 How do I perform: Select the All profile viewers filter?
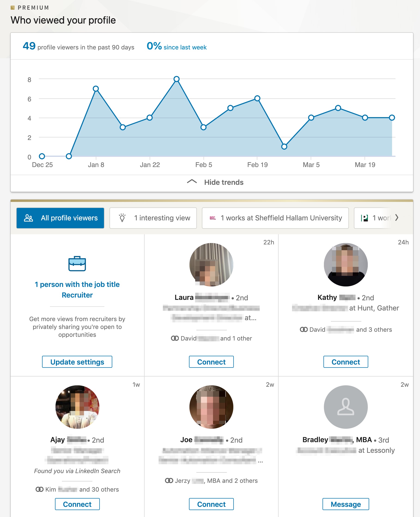click(60, 218)
